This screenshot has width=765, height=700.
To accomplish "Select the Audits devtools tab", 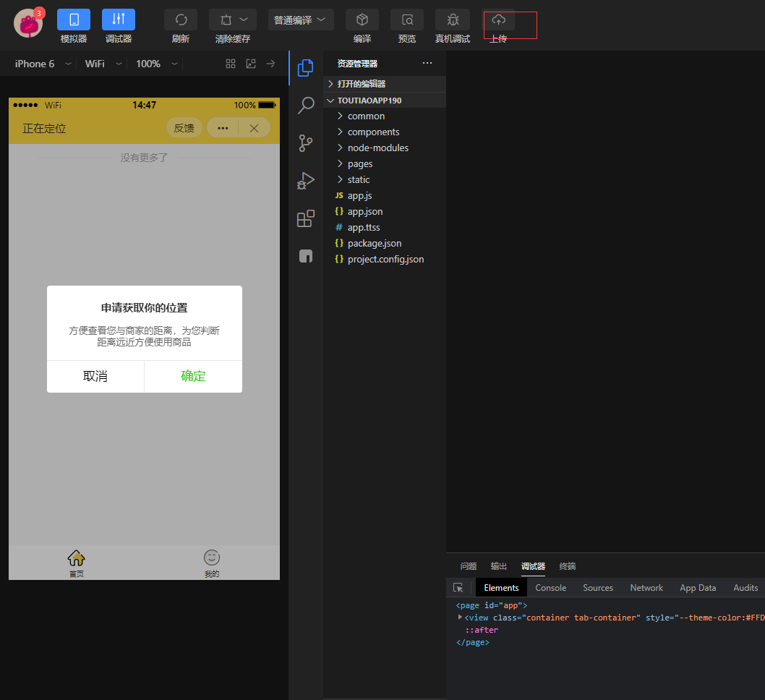I will 745,588.
